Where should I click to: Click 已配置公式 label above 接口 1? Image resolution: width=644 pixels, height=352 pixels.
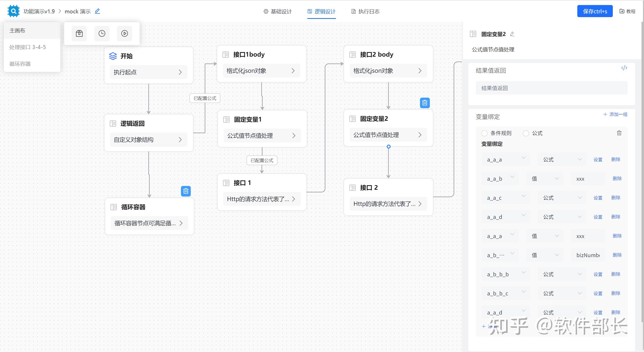pos(262,160)
